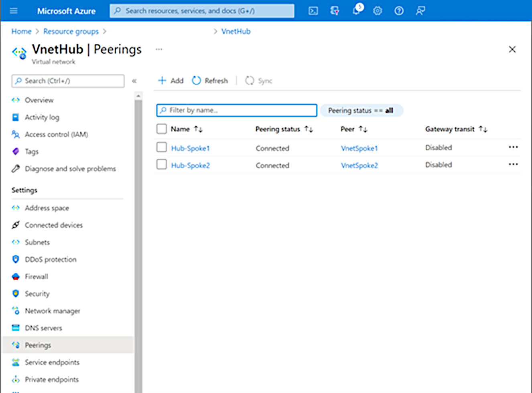Open the Azure portal hamburger menu
532x393 pixels.
[14, 11]
